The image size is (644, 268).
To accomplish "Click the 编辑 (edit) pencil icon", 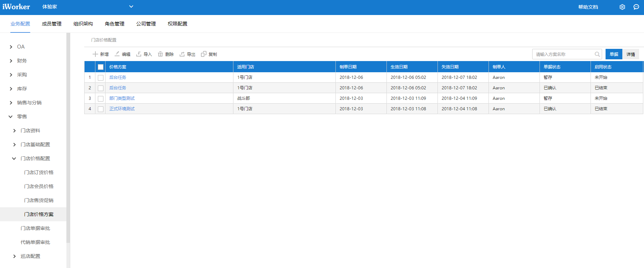I will [x=117, y=54].
